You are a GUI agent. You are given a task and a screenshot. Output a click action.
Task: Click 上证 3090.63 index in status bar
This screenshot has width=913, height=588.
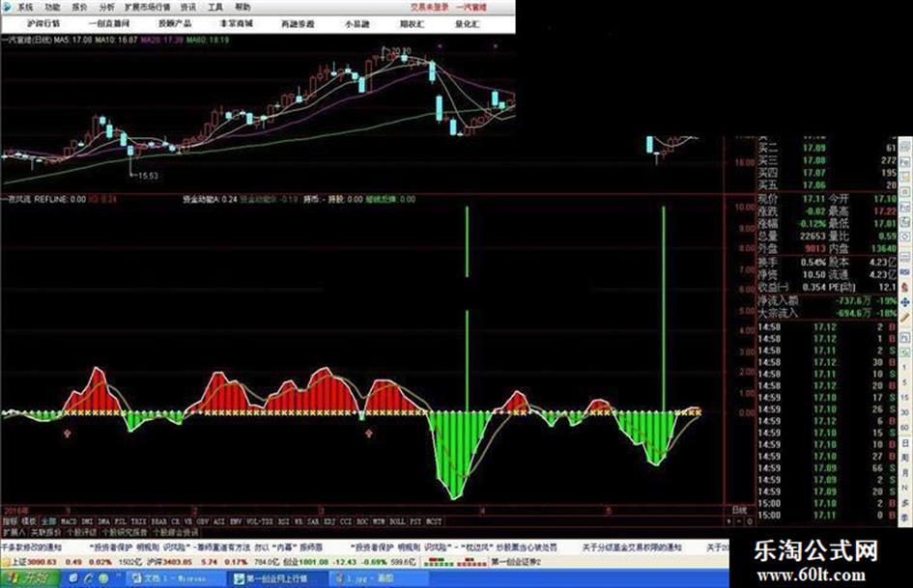(x=34, y=562)
